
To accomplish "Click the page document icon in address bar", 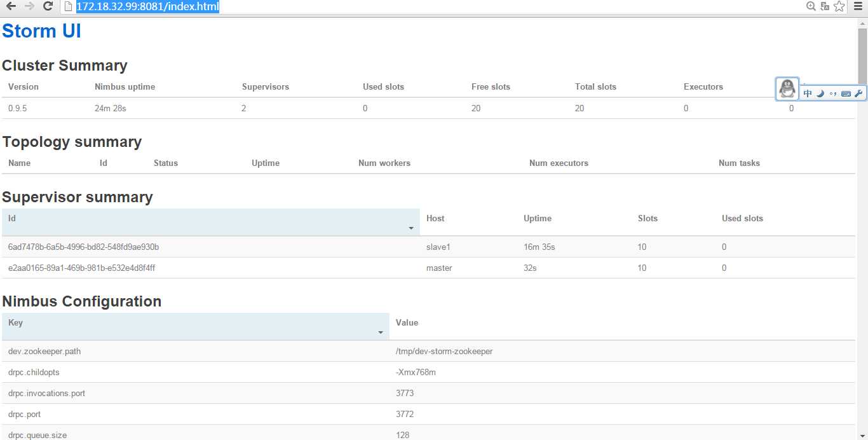I will [69, 7].
